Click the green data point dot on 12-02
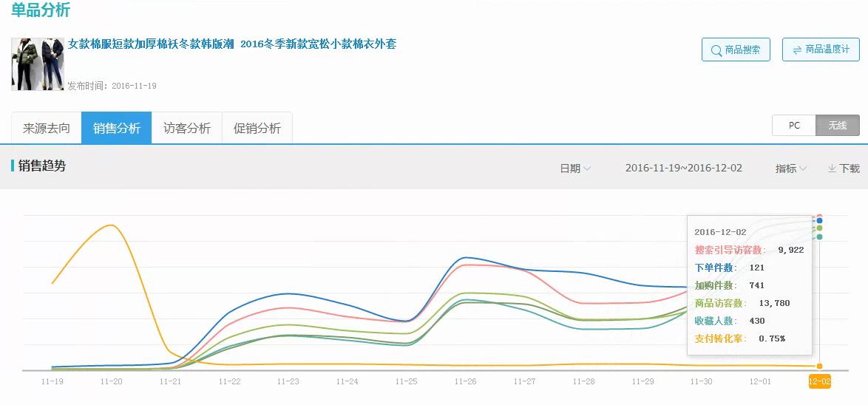This screenshot has width=868, height=405. pyautogui.click(x=819, y=228)
